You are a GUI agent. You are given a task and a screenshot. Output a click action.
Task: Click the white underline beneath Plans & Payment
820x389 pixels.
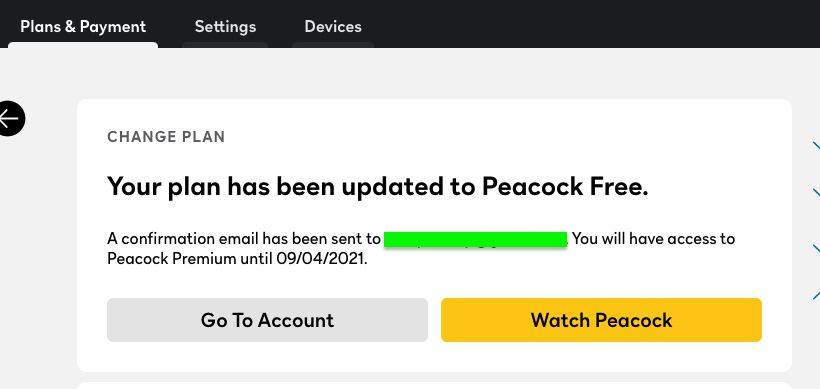point(83,45)
